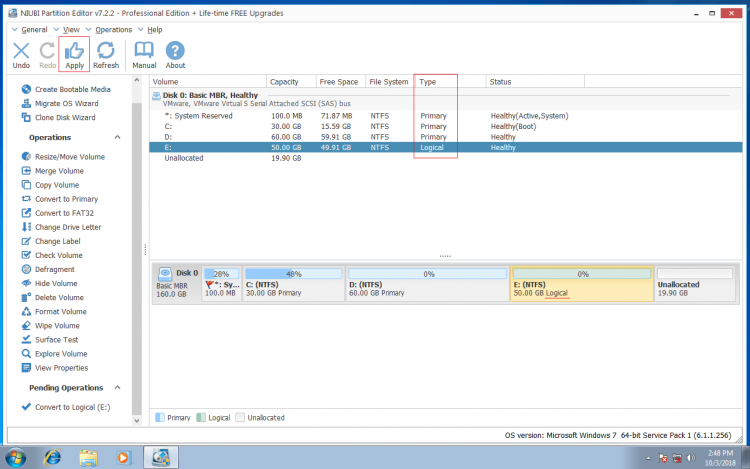
Task: Open Explore Volume
Action: pyautogui.click(x=55, y=354)
